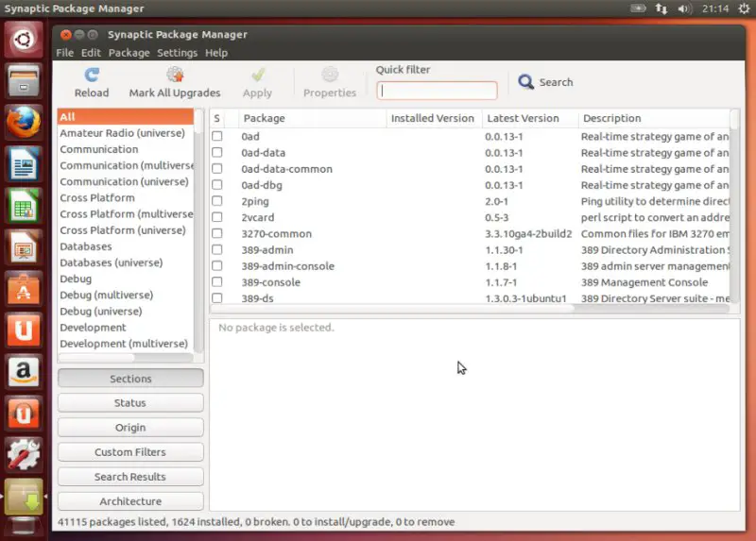The height and width of the screenshot is (541, 756).
Task: Click into the Quick filter field
Action: (437, 91)
